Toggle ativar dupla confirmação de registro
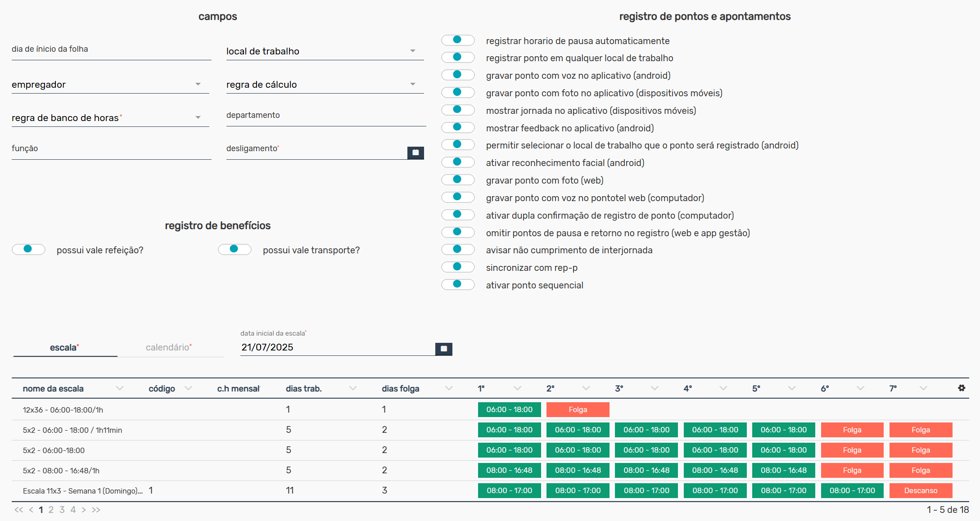The image size is (980, 521). click(458, 215)
